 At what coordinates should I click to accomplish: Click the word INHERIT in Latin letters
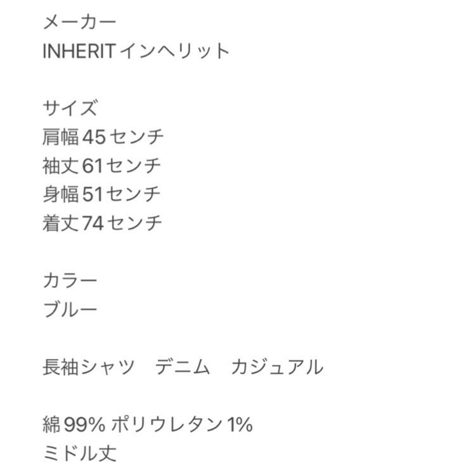(x=79, y=51)
